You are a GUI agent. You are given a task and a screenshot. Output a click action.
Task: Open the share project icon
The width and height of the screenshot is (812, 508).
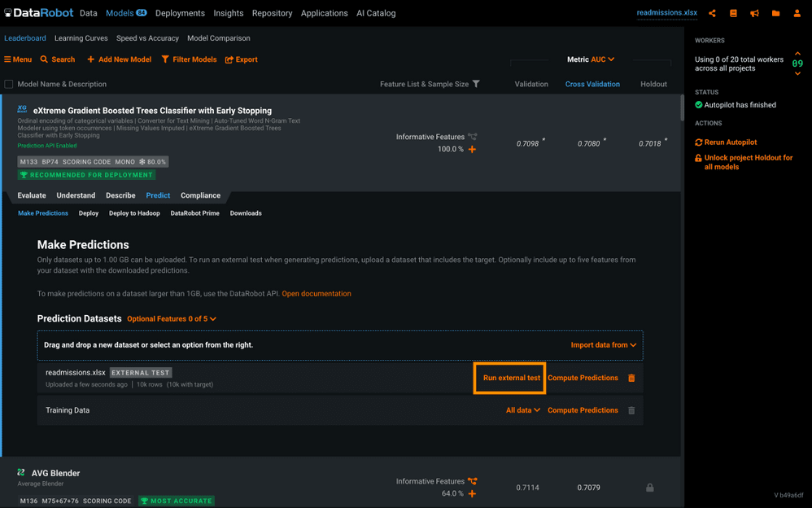click(712, 14)
